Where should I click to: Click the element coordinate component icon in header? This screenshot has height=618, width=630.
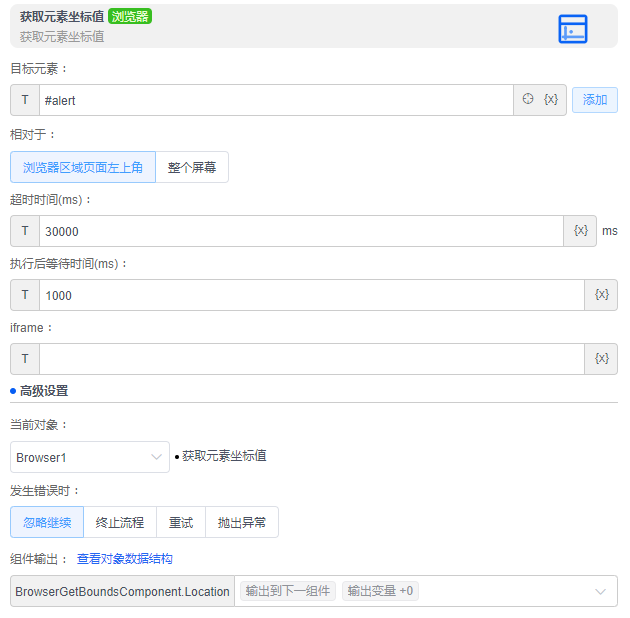coord(573,29)
